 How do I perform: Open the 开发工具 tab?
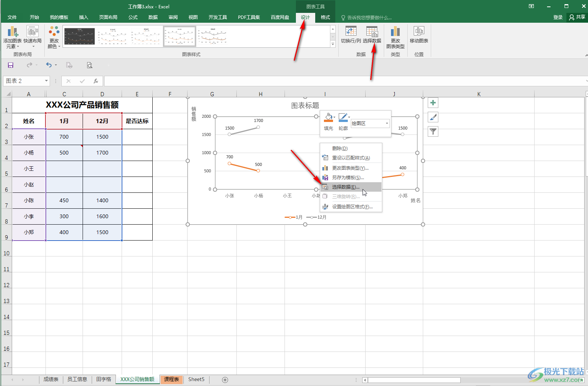pos(218,17)
